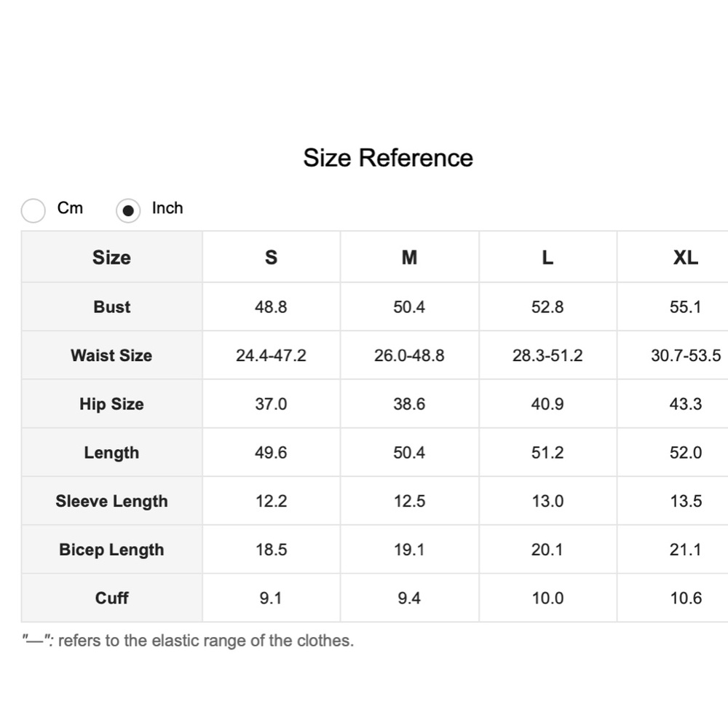
Task: Click the Bicep Length row label
Action: [x=112, y=550]
